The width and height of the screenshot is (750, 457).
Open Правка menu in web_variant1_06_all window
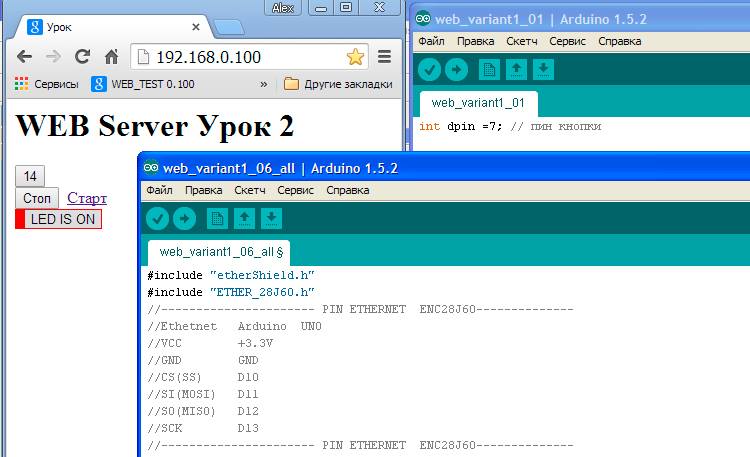(204, 190)
